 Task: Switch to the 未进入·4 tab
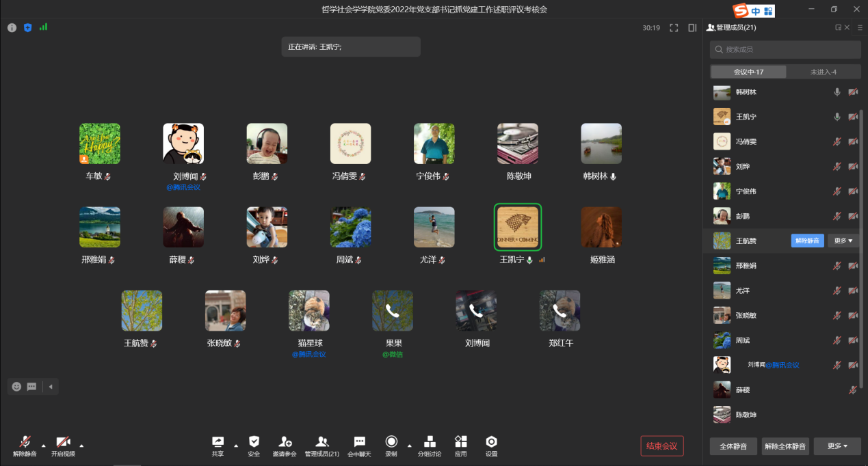coord(823,72)
